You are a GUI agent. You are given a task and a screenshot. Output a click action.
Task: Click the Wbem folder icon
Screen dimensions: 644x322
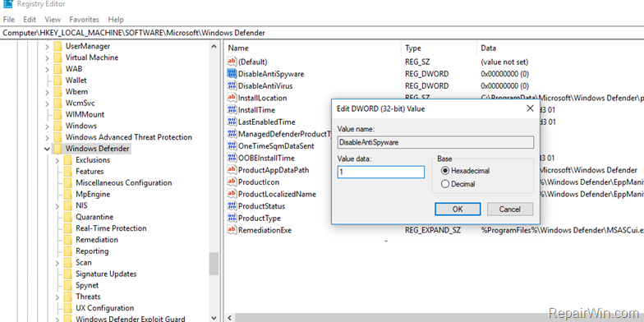[57, 91]
